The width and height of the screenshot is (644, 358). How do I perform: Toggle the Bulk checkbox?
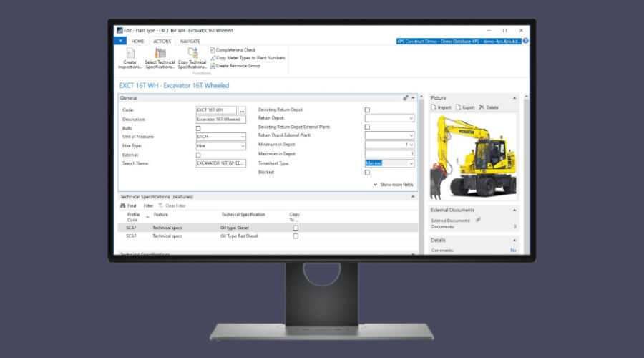pos(198,128)
